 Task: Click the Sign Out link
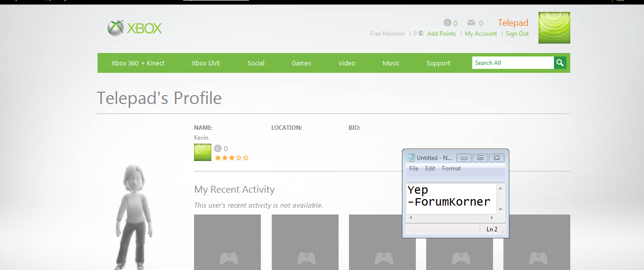point(517,34)
